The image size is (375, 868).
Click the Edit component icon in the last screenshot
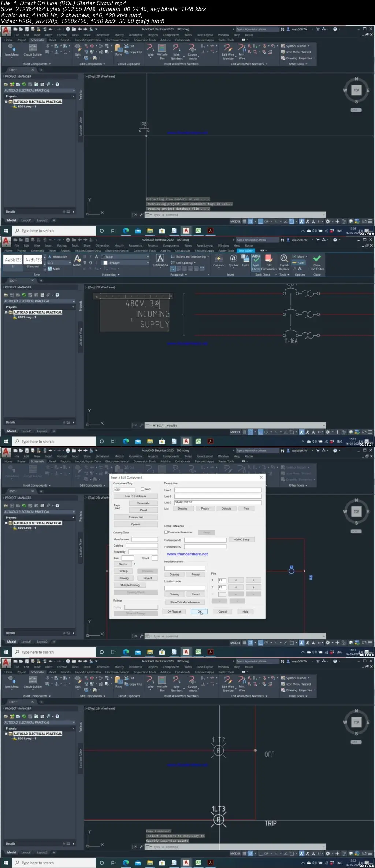pyautogui.click(x=78, y=682)
